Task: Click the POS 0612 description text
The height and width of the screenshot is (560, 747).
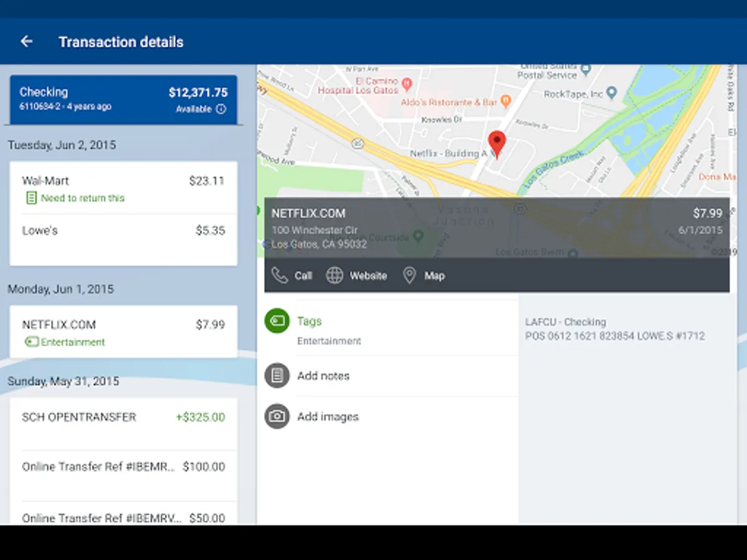Action: click(615, 336)
